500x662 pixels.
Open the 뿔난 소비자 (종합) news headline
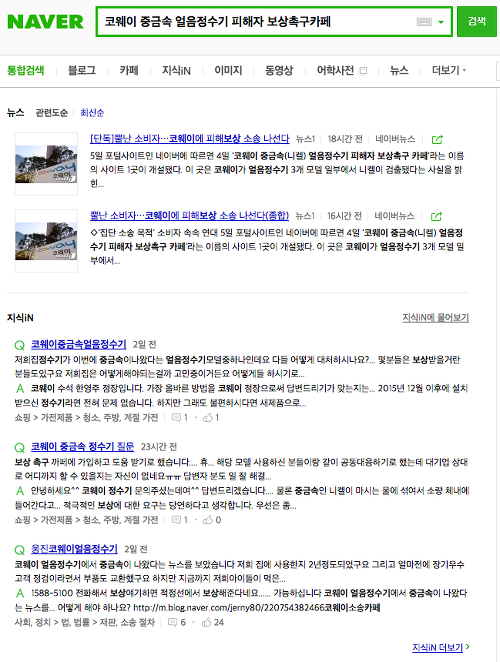(x=189, y=216)
